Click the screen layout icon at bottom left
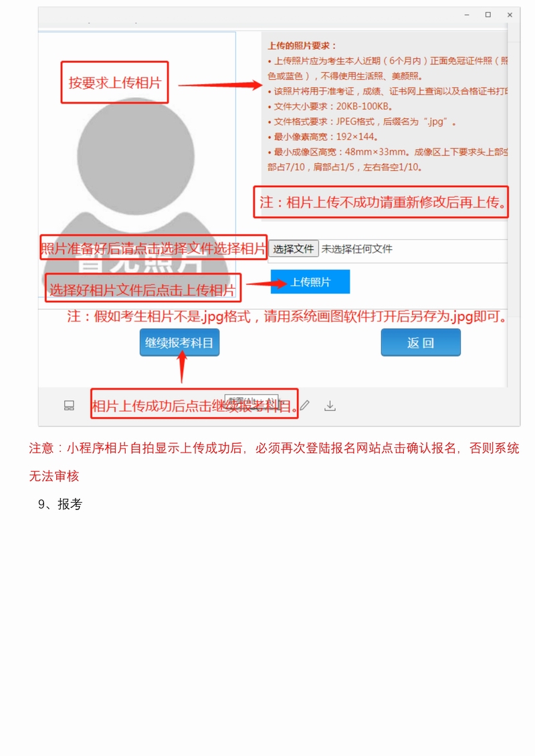 (69, 406)
